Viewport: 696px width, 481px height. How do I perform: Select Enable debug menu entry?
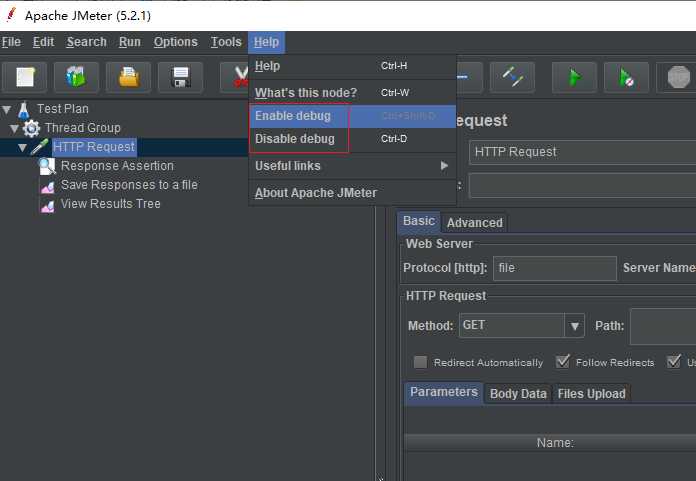pyautogui.click(x=352, y=116)
